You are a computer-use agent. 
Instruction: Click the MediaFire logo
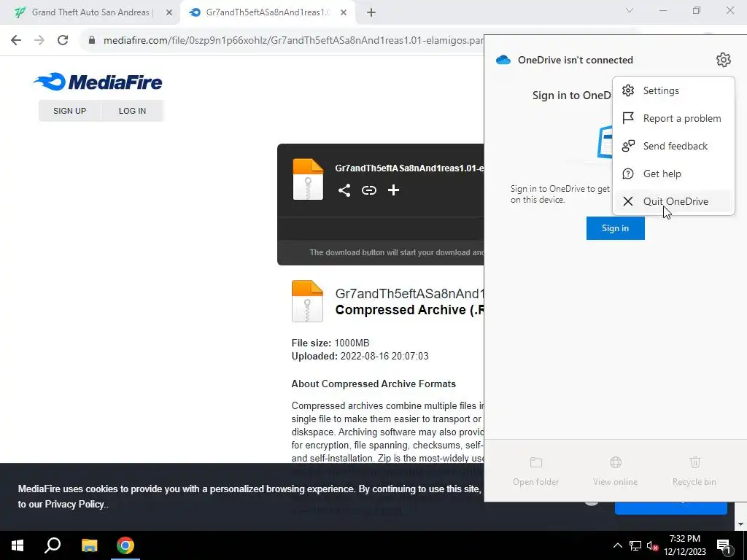tap(98, 82)
